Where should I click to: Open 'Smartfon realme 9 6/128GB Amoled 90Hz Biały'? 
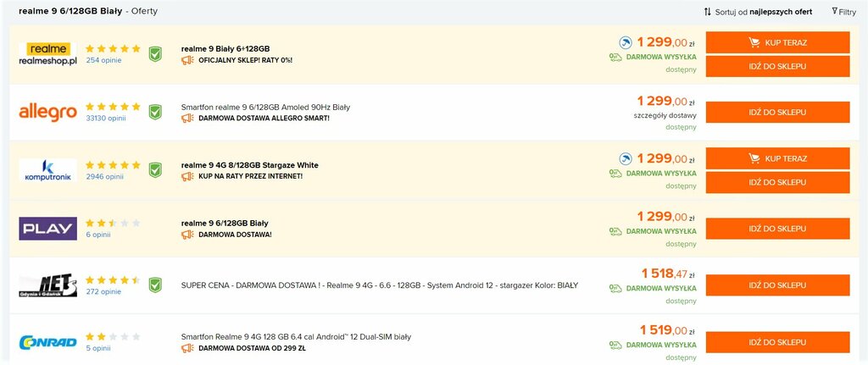coord(265,108)
